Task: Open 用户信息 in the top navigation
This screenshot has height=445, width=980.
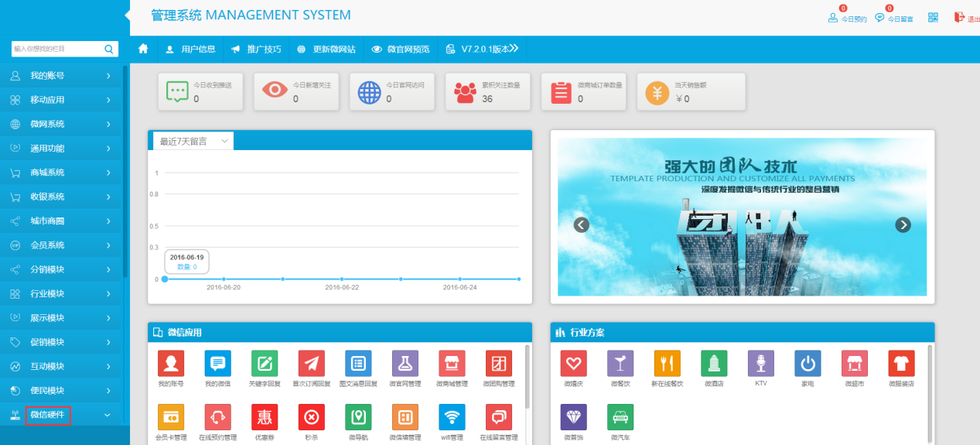Action: pyautogui.click(x=190, y=49)
